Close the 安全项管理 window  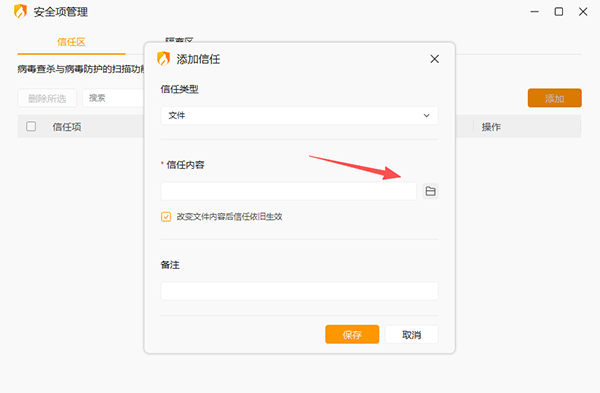tap(583, 12)
